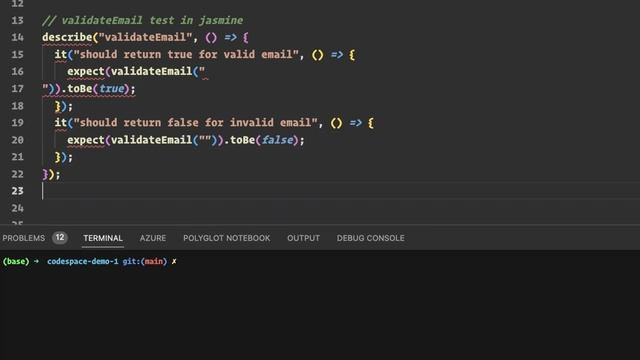Click expect on line 16
Image resolution: width=640 pixels, height=360 pixels.
coord(86,71)
